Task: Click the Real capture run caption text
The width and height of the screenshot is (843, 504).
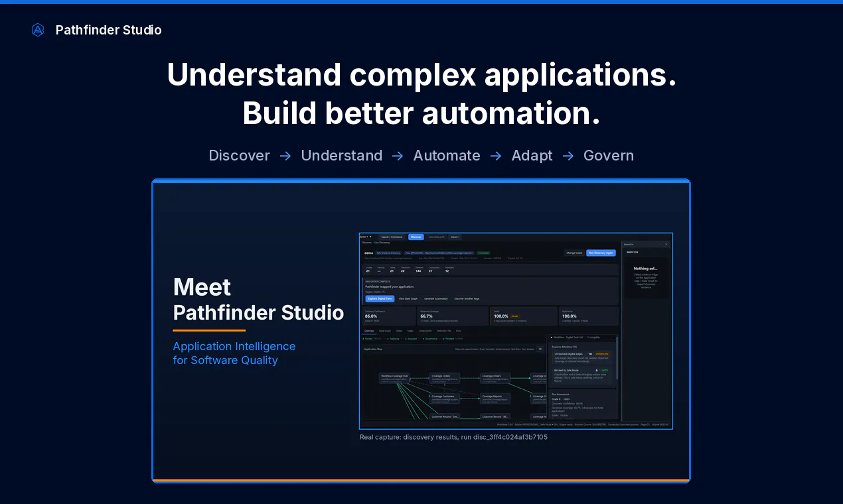Action: tap(453, 437)
